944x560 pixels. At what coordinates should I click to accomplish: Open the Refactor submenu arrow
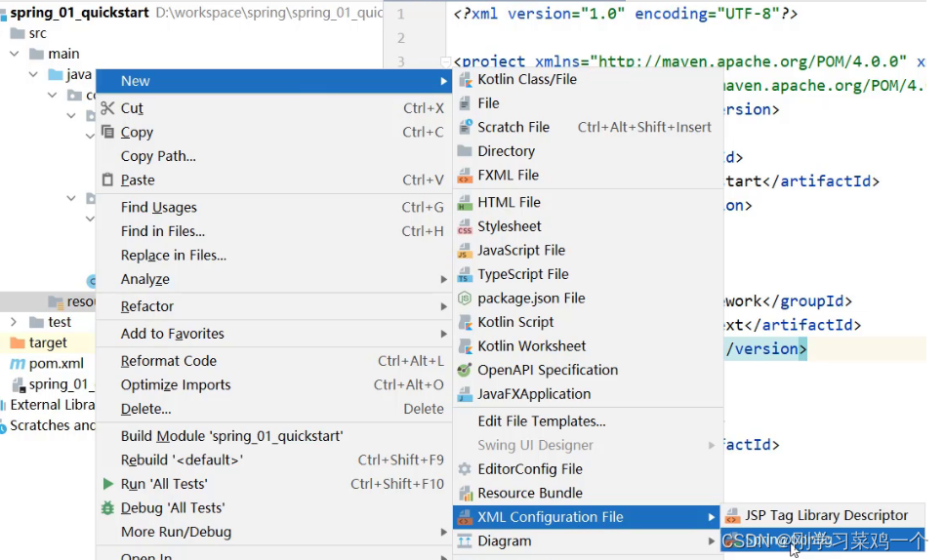click(x=444, y=306)
